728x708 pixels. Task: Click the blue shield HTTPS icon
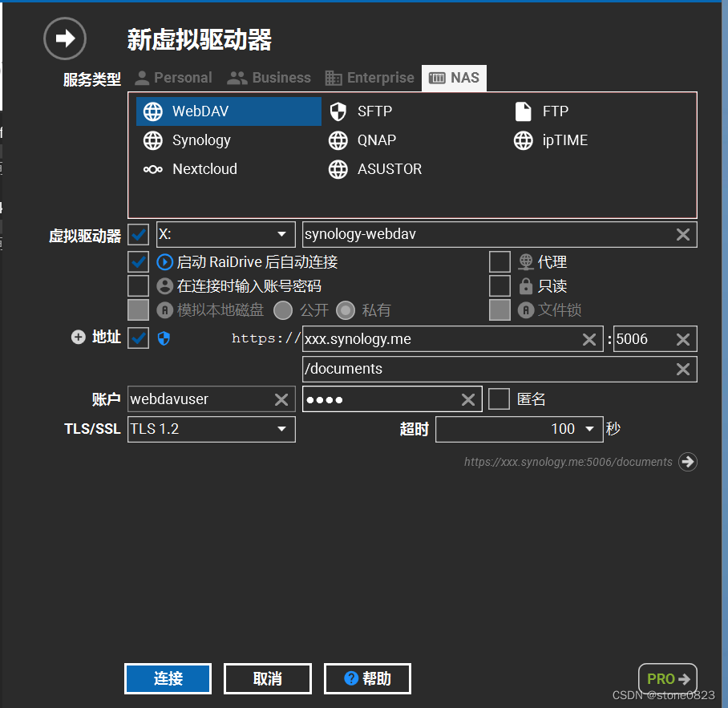click(164, 338)
